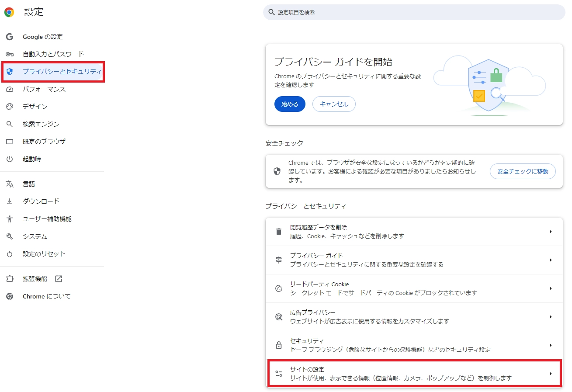Expand the サイトの設定 row arrow
This screenshot has width=572, height=392.
(x=551, y=374)
